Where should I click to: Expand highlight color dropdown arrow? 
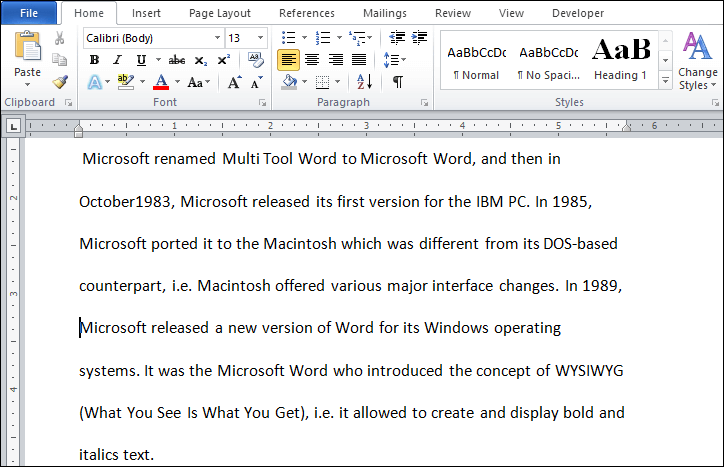click(142, 82)
